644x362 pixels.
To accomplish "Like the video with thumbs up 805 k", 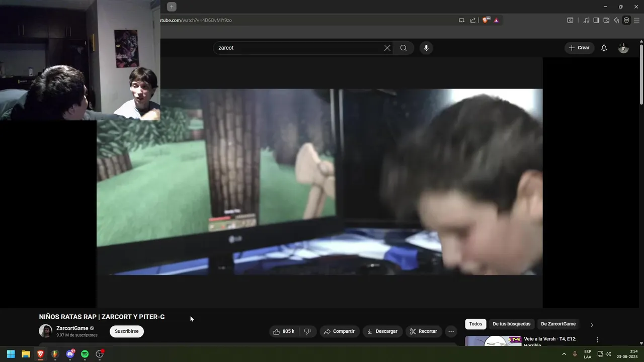I will coord(284,331).
